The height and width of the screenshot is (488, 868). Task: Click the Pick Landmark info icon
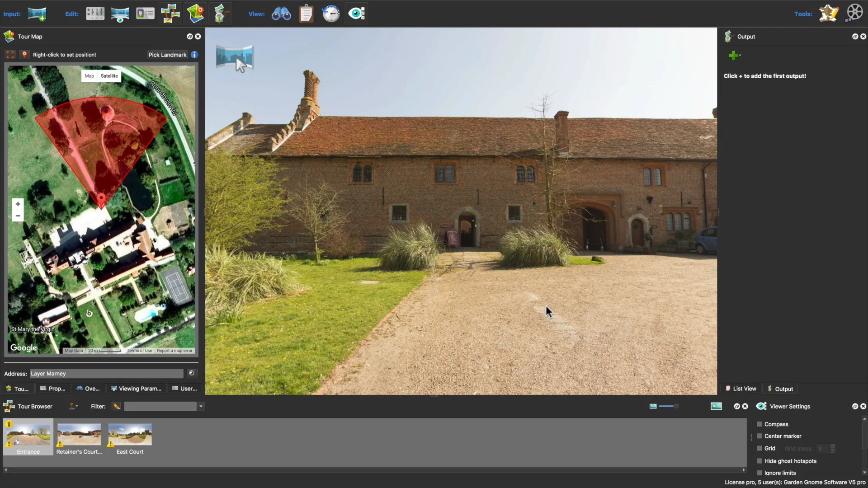194,54
